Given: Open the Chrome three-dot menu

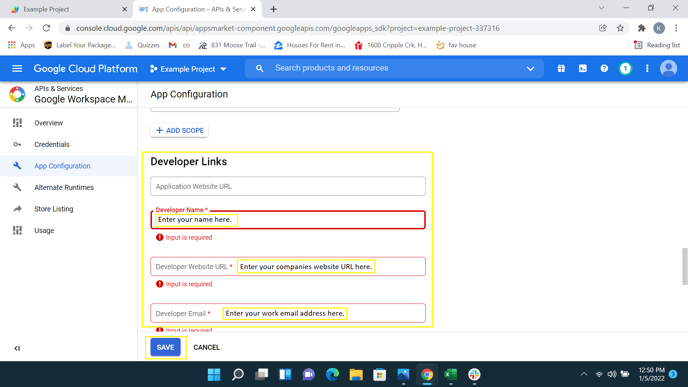Looking at the screenshot, I should [x=676, y=28].
